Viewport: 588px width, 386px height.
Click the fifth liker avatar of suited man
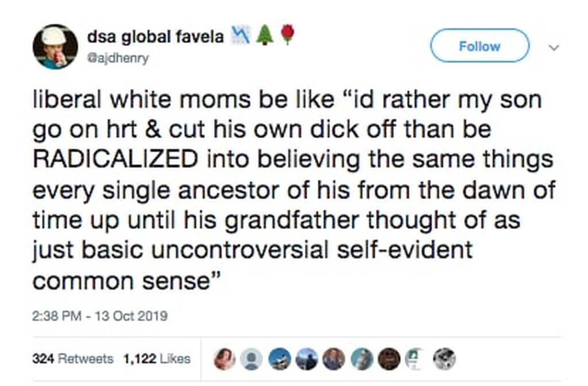(334, 359)
